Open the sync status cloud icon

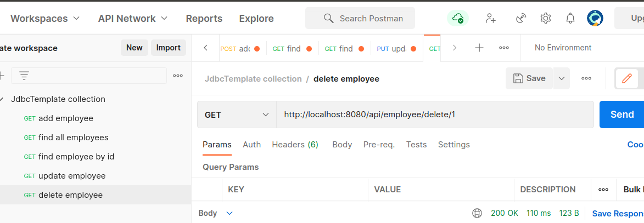click(x=457, y=19)
